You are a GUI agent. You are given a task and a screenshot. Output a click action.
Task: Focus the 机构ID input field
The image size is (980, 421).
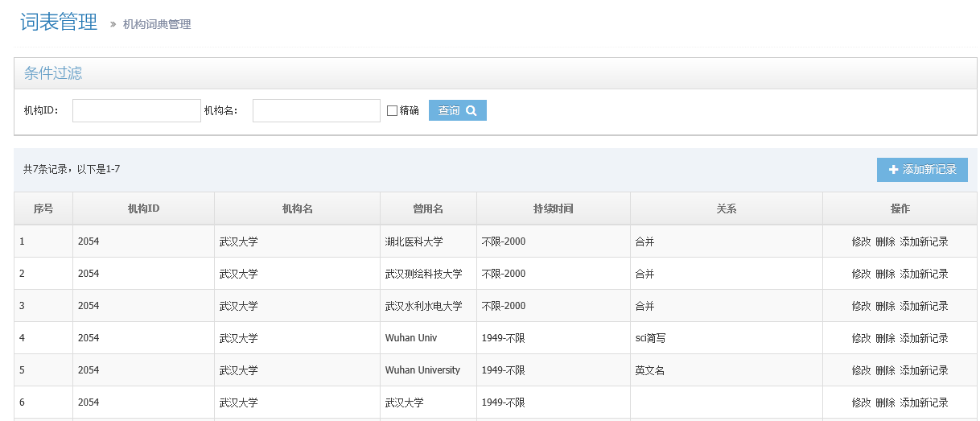pyautogui.click(x=136, y=111)
